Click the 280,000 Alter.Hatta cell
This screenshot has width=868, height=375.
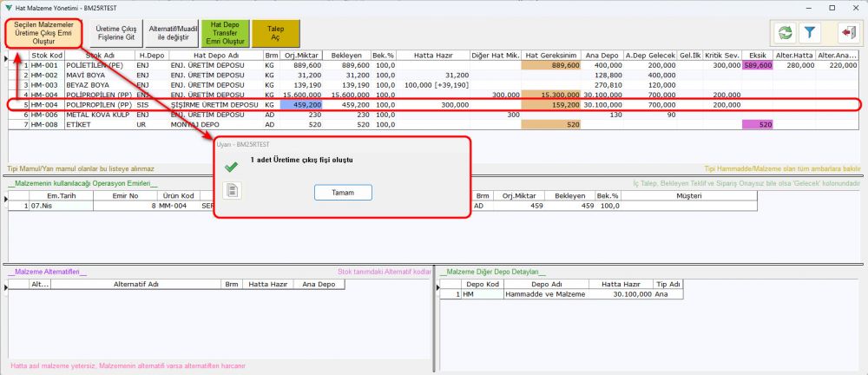[794, 65]
